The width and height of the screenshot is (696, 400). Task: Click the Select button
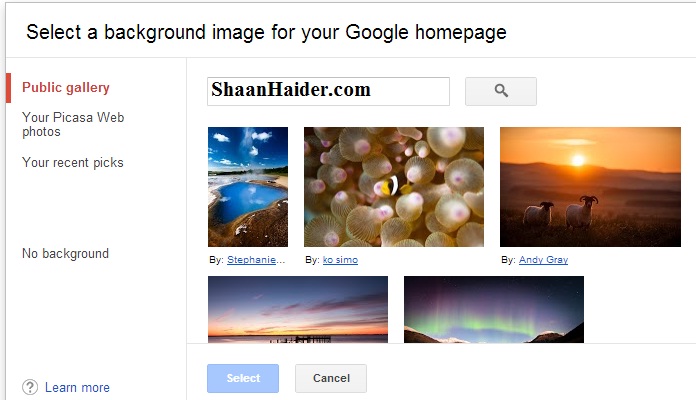tap(243, 378)
